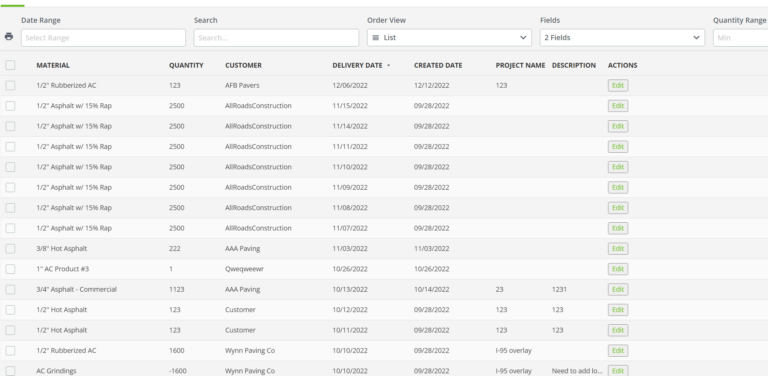Screen dimensions: 768x376
Task: Click the quantity value -1600
Action: tap(178, 371)
